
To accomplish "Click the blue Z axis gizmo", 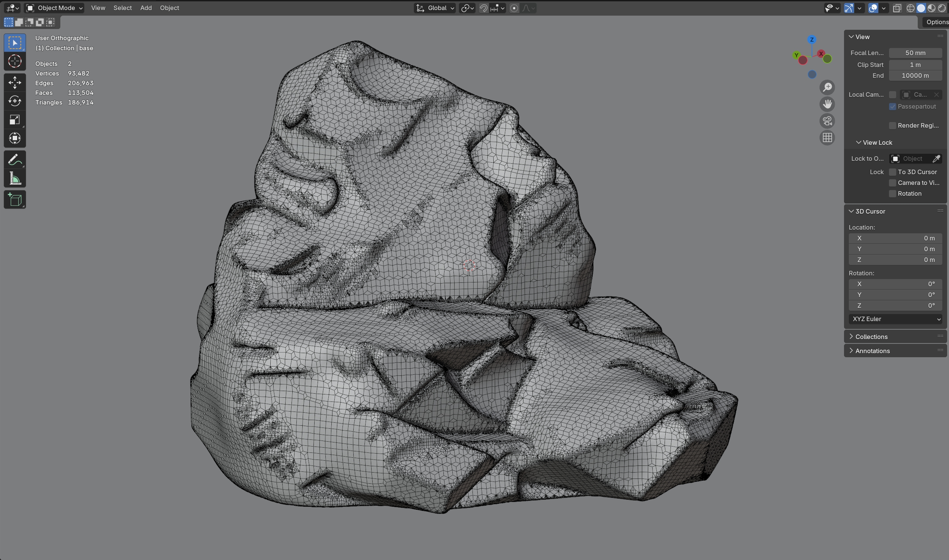I will pos(812,39).
